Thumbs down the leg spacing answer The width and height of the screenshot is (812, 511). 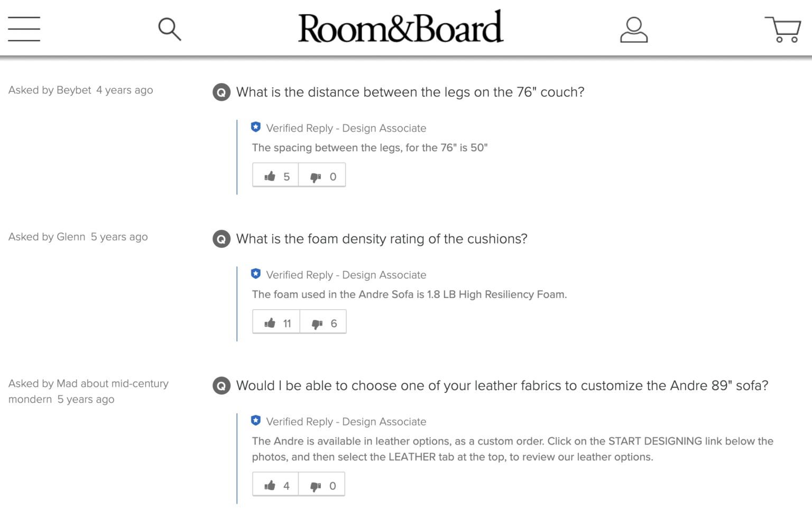pyautogui.click(x=321, y=175)
